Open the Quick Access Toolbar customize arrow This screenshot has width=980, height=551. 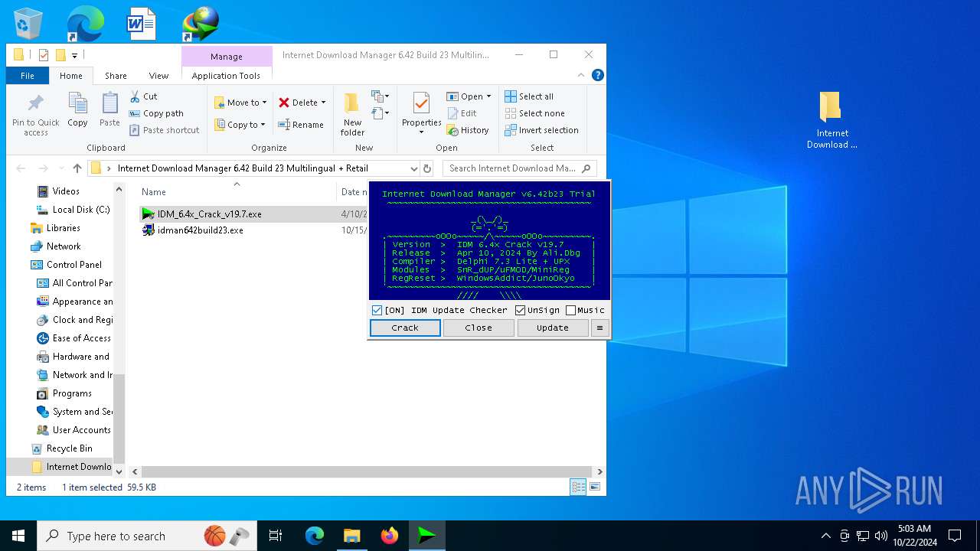pyautogui.click(x=74, y=55)
